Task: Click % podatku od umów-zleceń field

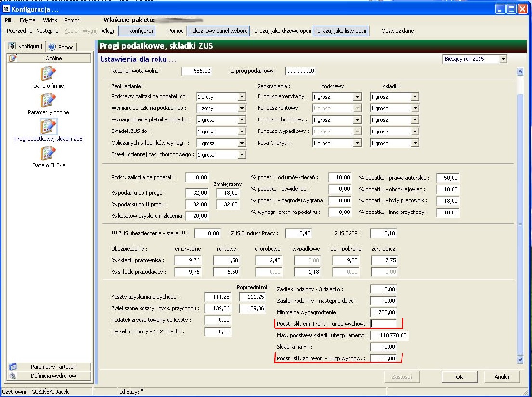Action: (340, 177)
